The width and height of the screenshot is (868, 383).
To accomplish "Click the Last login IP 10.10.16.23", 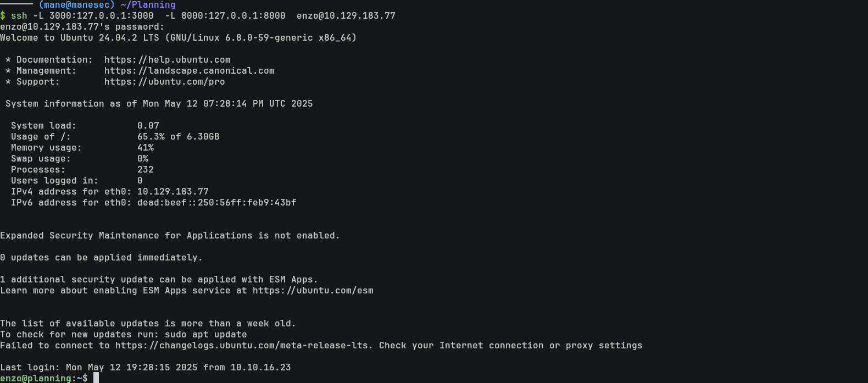I will [261, 368].
